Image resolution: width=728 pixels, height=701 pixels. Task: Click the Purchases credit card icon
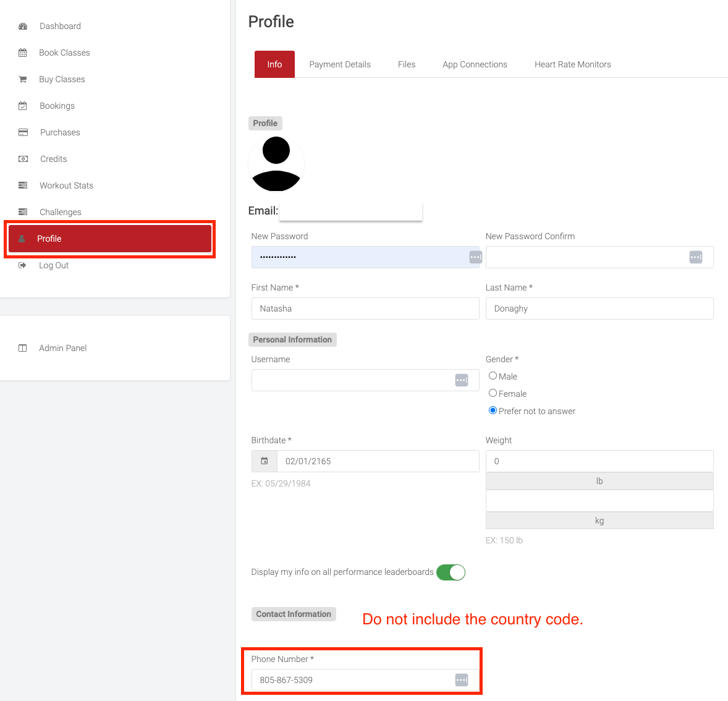pos(23,132)
